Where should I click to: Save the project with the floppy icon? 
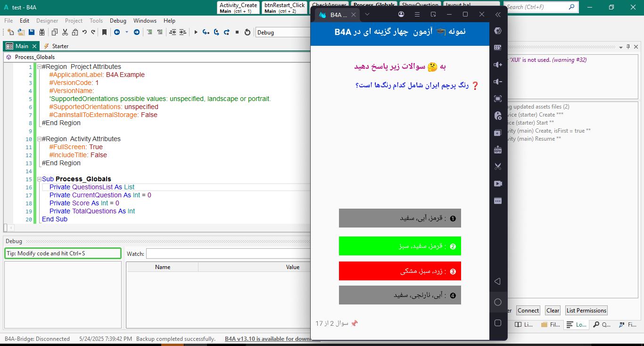(x=32, y=32)
